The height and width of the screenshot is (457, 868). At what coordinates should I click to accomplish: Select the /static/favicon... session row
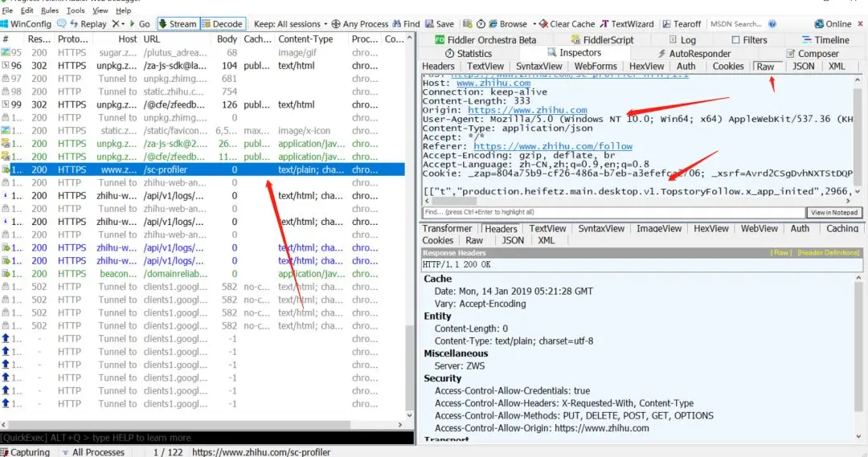tap(203, 131)
